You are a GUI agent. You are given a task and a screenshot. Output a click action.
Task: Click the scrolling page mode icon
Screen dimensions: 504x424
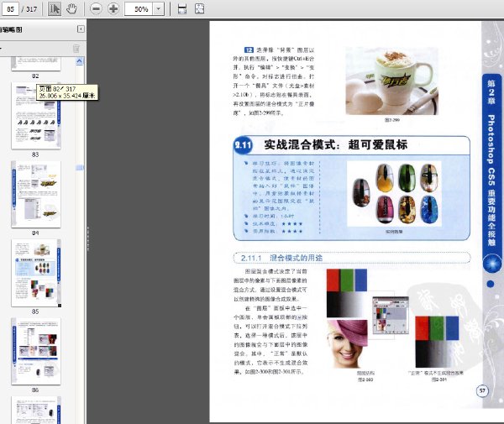click(x=182, y=8)
